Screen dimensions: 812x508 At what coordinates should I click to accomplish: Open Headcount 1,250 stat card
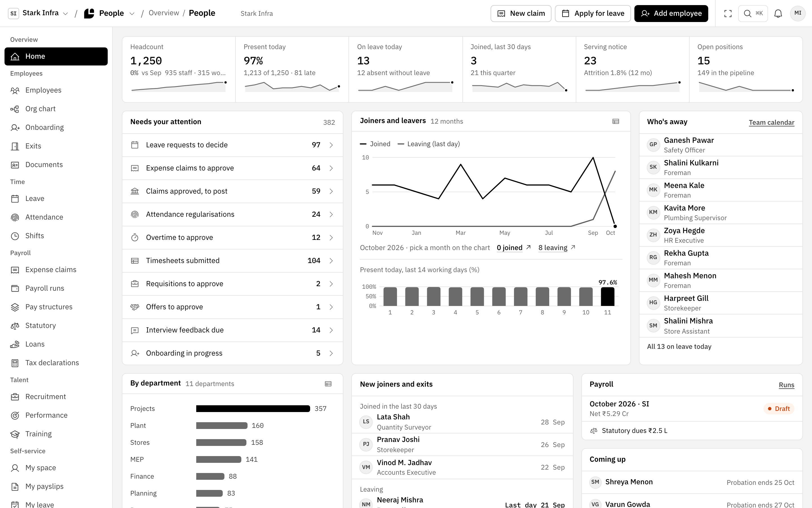179,69
